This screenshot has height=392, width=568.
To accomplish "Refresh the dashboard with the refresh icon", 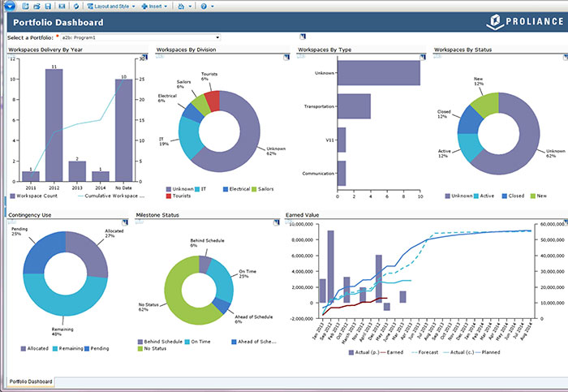I will point(76,6).
